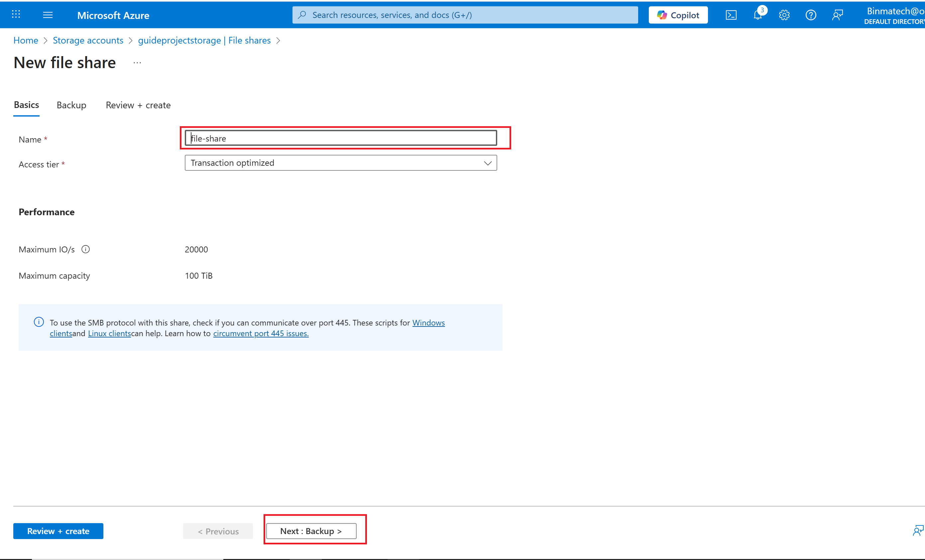The height and width of the screenshot is (560, 925).
Task: Open the hamburger portal menu
Action: click(x=48, y=15)
